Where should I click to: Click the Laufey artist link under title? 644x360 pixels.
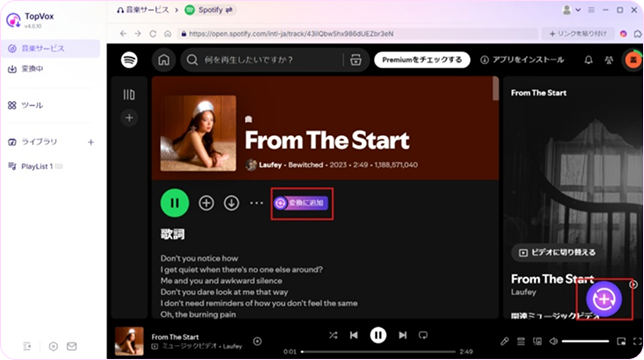tap(270, 165)
